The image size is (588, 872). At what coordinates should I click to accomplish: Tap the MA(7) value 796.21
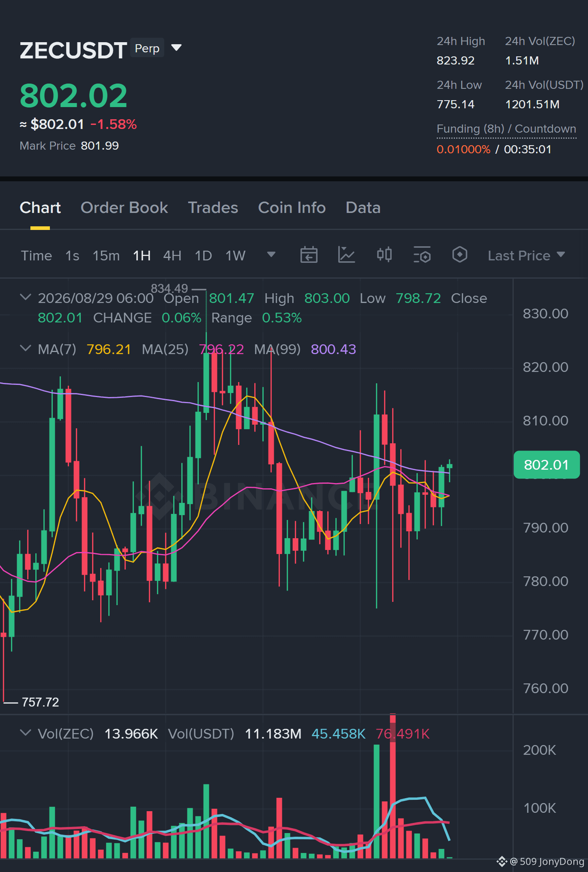pyautogui.click(x=109, y=349)
